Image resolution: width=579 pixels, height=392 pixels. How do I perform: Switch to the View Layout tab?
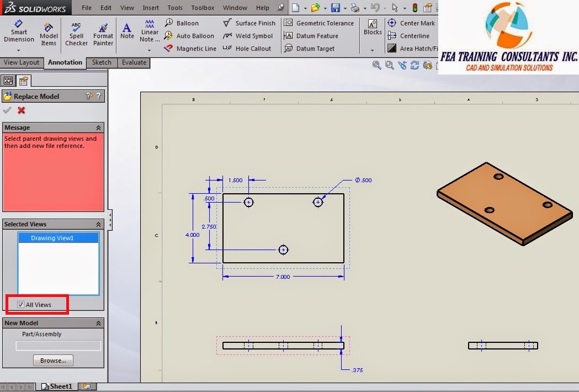[22, 62]
